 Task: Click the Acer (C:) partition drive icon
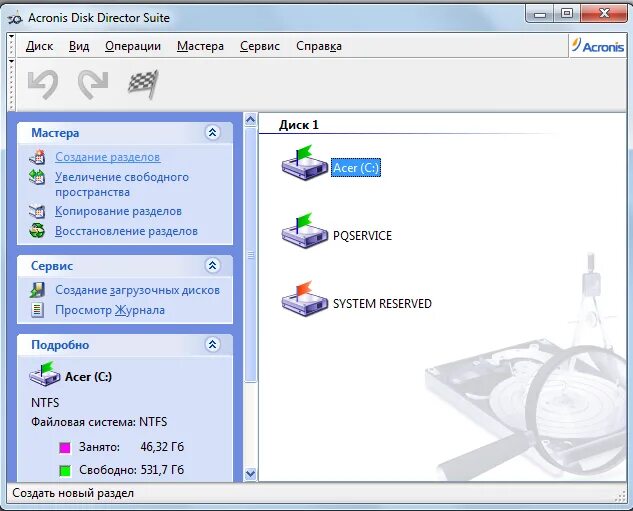305,163
